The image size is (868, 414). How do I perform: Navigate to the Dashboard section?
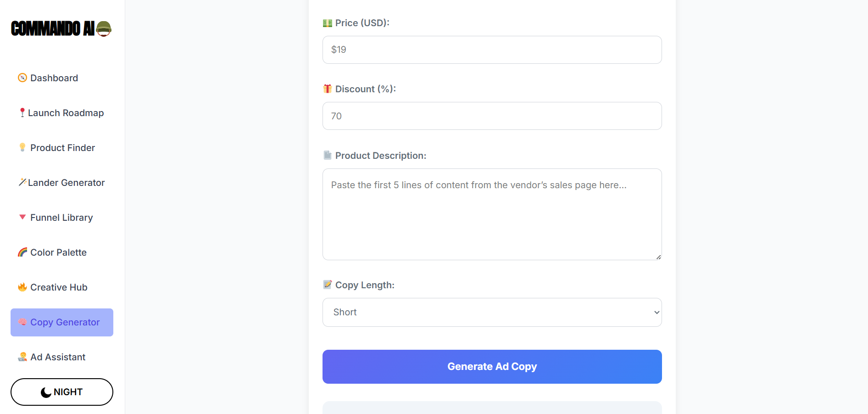pyautogui.click(x=54, y=78)
